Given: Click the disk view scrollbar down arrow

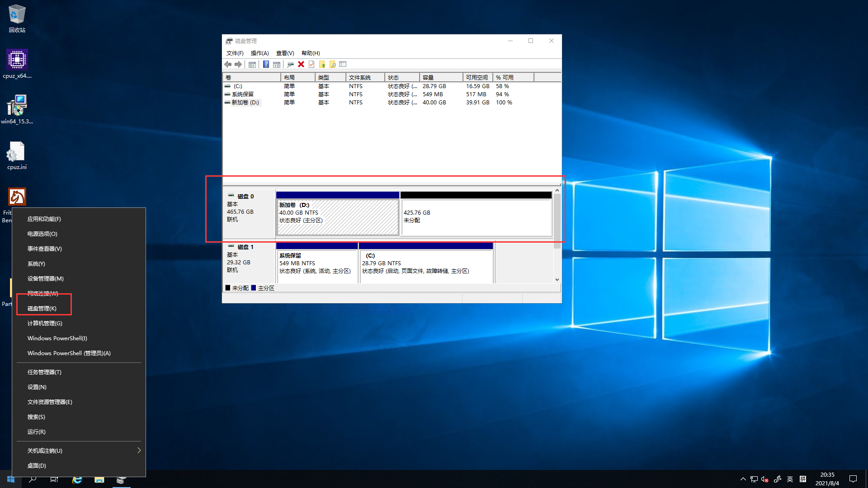Looking at the screenshot, I should pos(557,280).
